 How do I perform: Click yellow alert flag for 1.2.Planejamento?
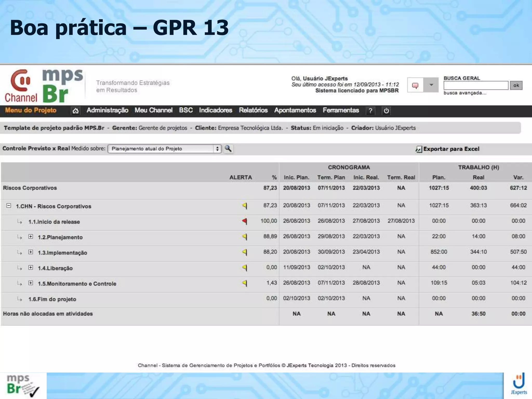244,237
